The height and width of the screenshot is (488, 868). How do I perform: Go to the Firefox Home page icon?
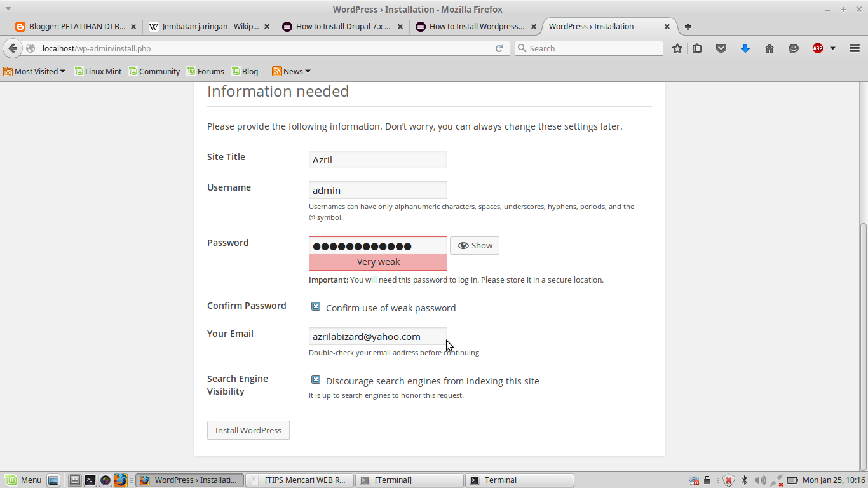click(770, 48)
